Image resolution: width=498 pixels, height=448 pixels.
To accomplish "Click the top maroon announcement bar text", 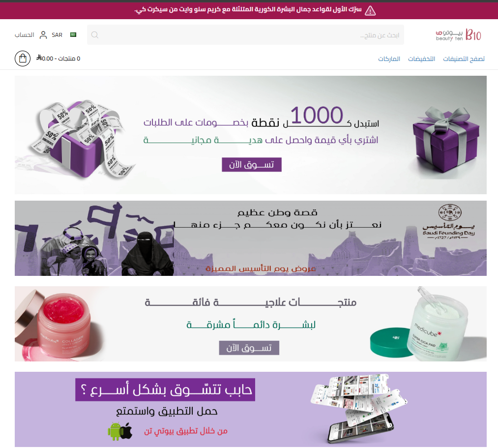I will tap(248, 10).
